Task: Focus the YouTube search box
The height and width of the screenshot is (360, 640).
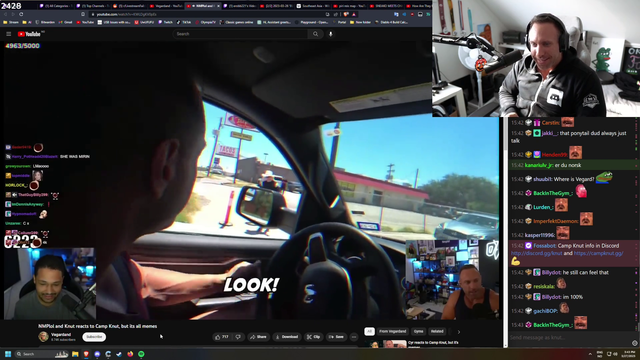Action: pyautogui.click(x=241, y=34)
